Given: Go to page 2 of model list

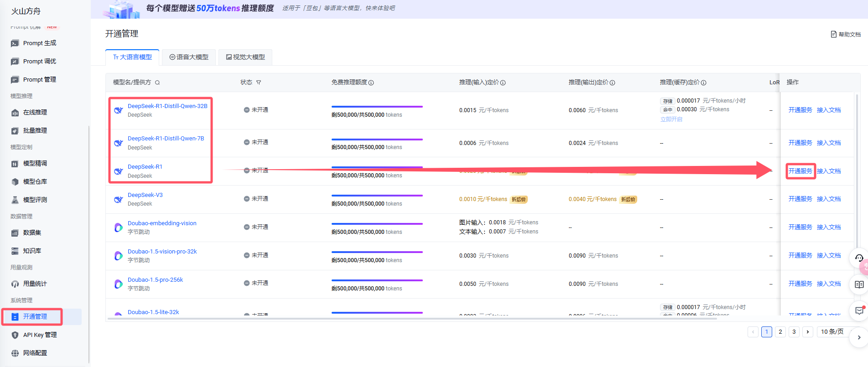Looking at the screenshot, I should point(780,331).
